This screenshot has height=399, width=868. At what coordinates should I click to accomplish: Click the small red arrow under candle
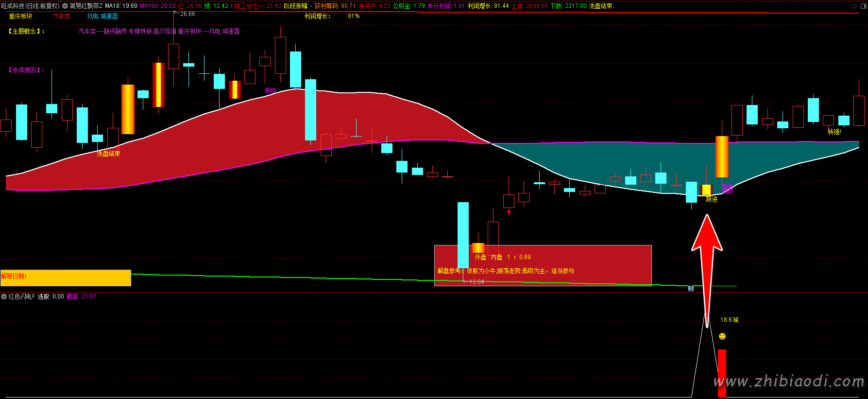pyautogui.click(x=509, y=212)
